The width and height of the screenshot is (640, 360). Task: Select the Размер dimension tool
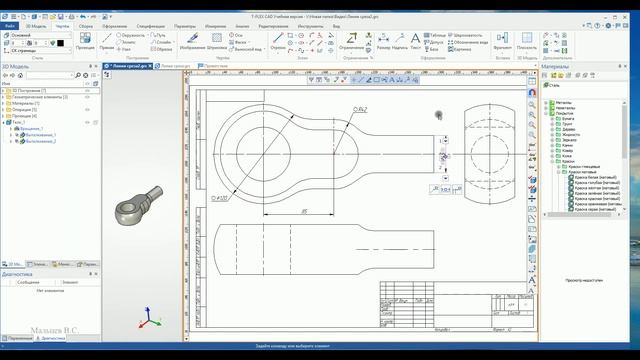(383, 41)
